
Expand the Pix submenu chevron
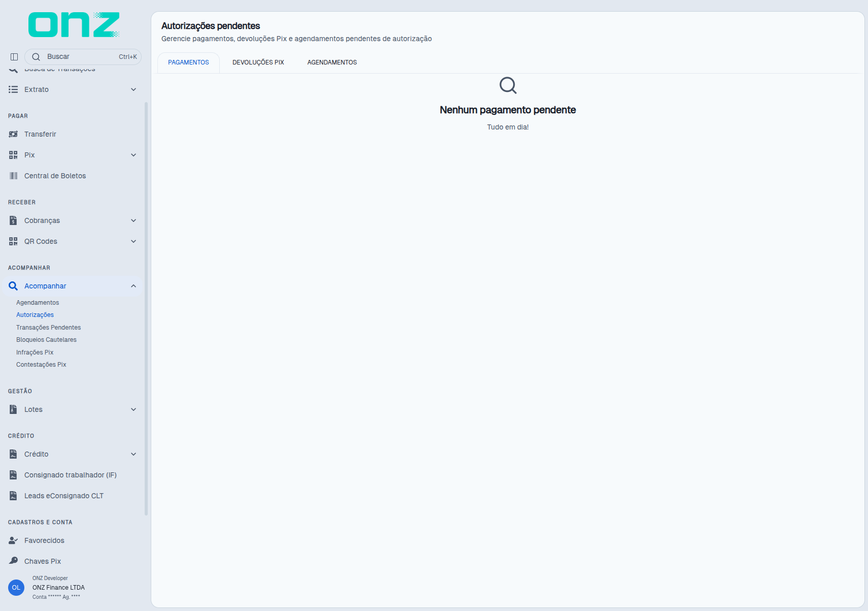[133, 155]
